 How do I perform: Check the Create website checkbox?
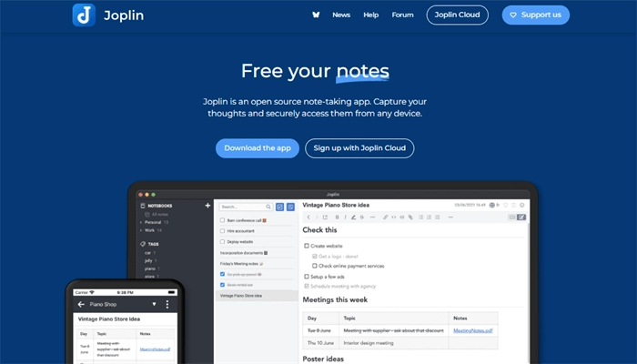click(x=307, y=246)
